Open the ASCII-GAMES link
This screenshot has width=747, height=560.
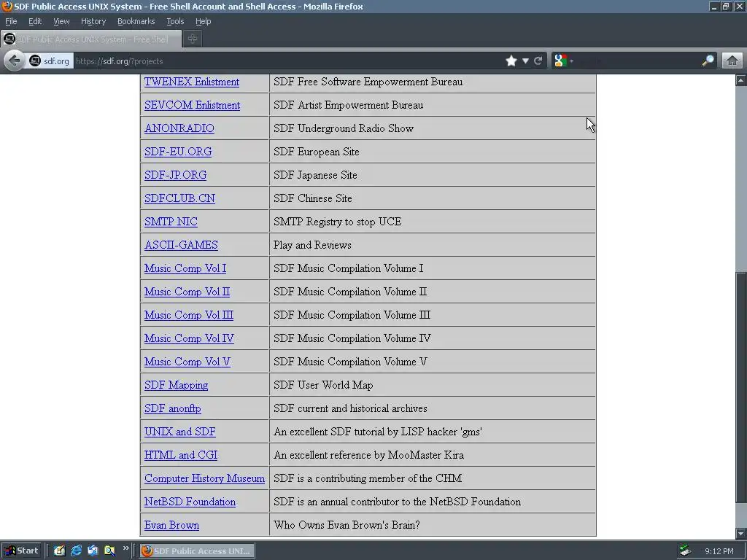pyautogui.click(x=182, y=245)
